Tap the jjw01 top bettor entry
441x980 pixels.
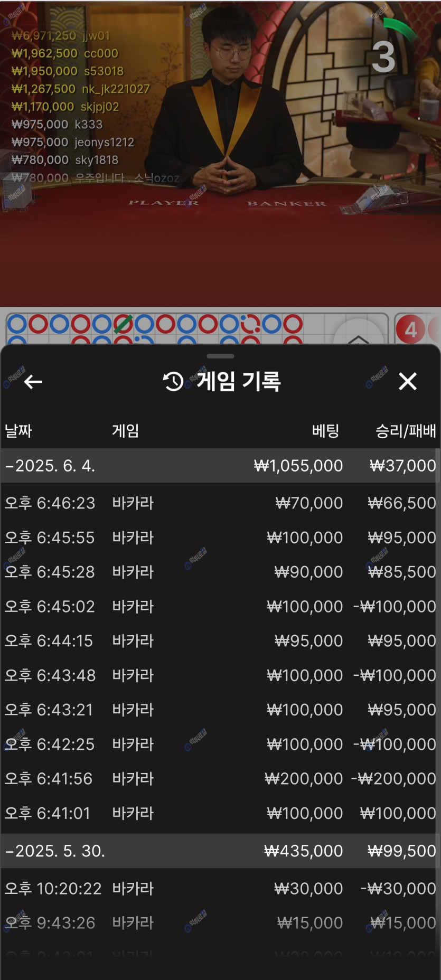click(61, 36)
